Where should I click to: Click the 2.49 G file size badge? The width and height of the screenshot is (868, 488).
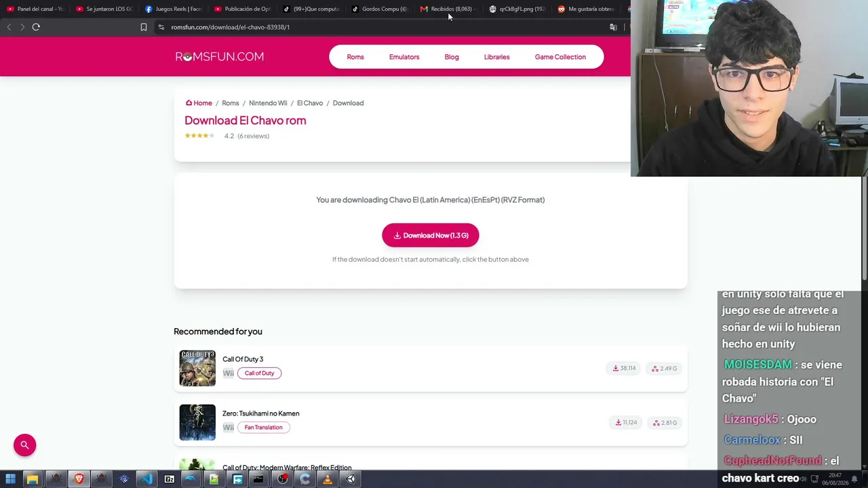click(665, 368)
